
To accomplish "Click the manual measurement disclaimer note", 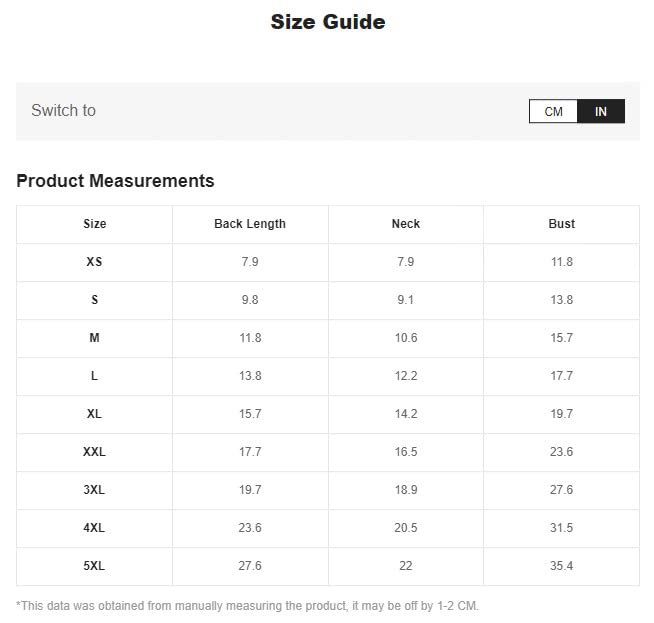I will (x=248, y=605).
